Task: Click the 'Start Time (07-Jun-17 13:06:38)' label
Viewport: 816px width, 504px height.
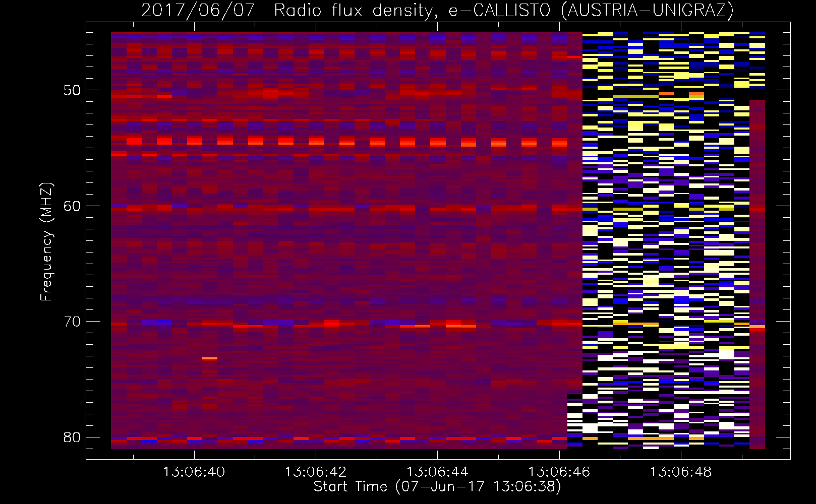Action: click(437, 487)
